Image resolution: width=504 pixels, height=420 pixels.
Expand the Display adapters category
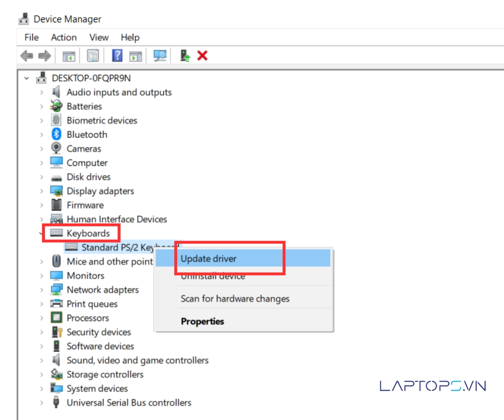coord(42,191)
